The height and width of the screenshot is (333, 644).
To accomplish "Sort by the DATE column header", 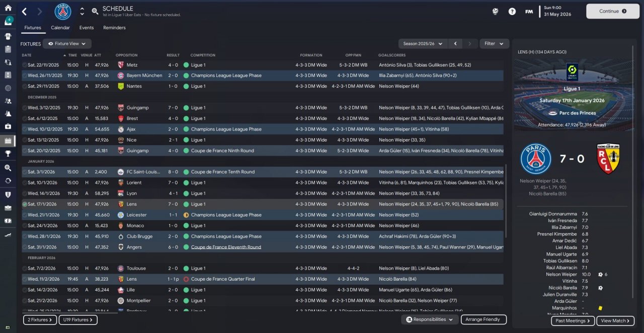I will [27, 55].
